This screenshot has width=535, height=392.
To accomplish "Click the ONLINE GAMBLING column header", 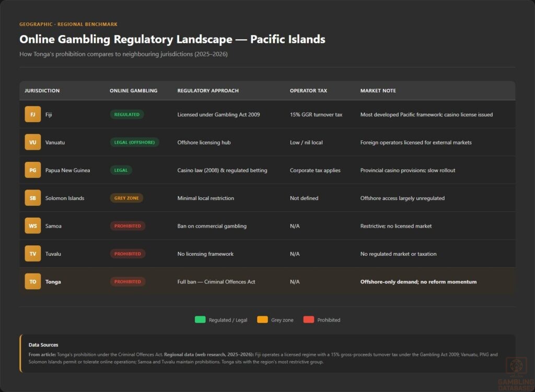I will click(x=133, y=91).
